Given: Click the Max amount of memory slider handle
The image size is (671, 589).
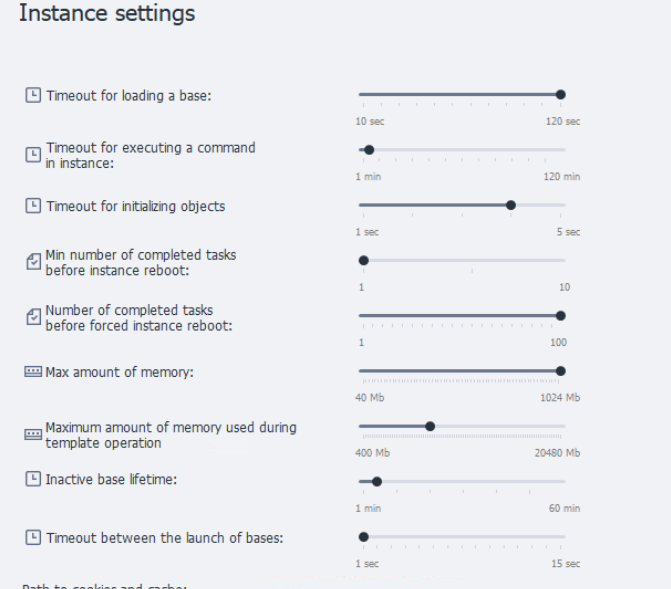Looking at the screenshot, I should point(560,371).
